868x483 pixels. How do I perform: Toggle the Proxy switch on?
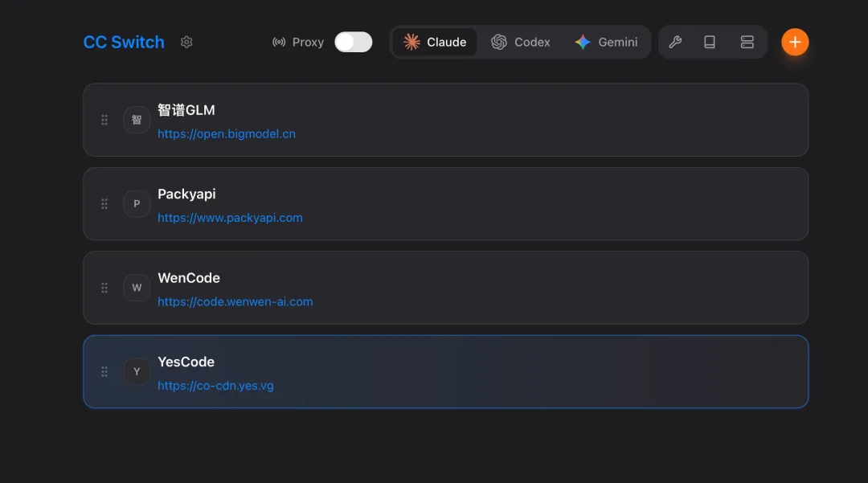[353, 42]
